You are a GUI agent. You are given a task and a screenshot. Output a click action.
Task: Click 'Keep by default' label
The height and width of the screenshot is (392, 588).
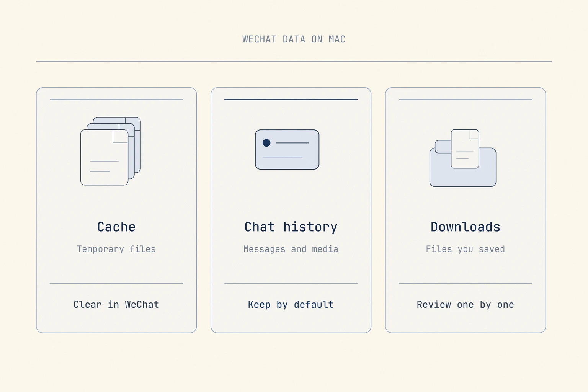[x=291, y=305]
